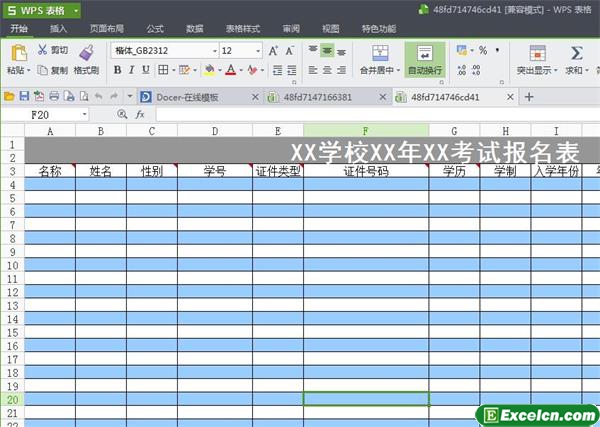Image resolution: width=600 pixels, height=427 pixels.
Task: Switch to Docer online templates tab
Action: 187,97
